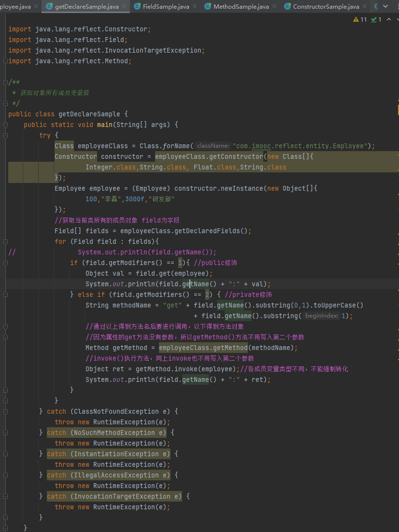Fold the main method body
The image size is (399, 532).
click(x=5, y=125)
